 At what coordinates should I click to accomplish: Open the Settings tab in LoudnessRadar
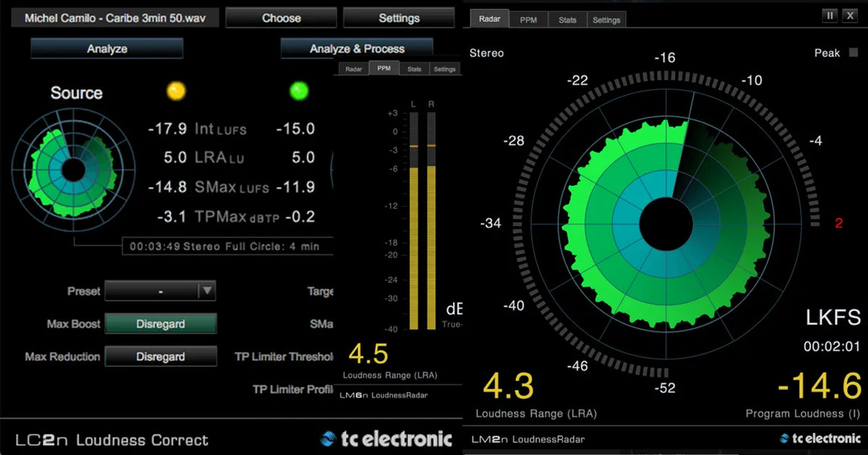tap(606, 20)
